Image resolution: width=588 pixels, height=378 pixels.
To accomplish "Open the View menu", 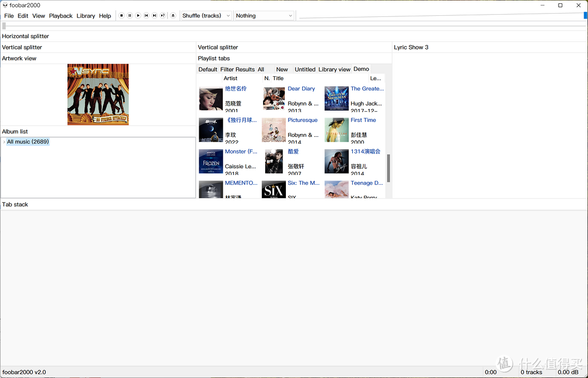I will pyautogui.click(x=39, y=16).
